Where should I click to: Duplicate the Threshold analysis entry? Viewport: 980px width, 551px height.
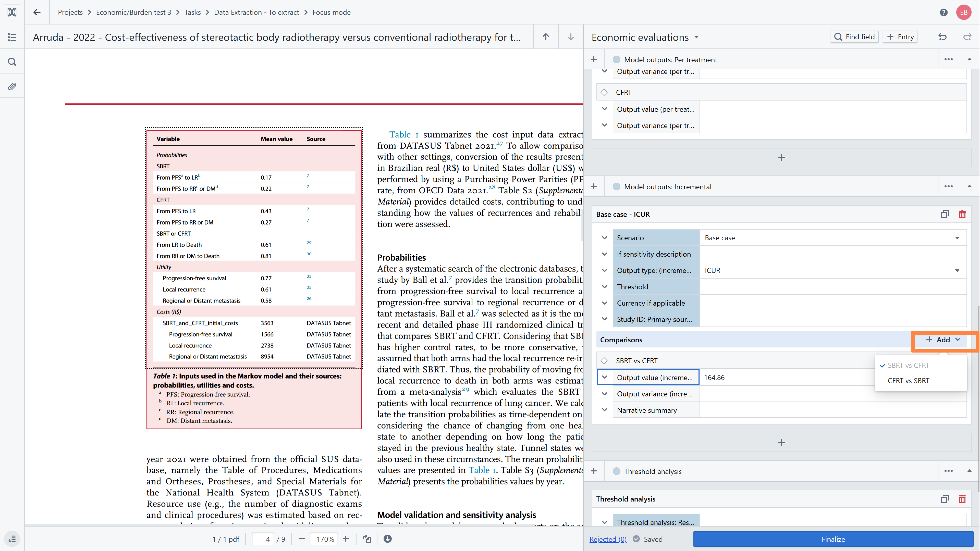(x=945, y=499)
